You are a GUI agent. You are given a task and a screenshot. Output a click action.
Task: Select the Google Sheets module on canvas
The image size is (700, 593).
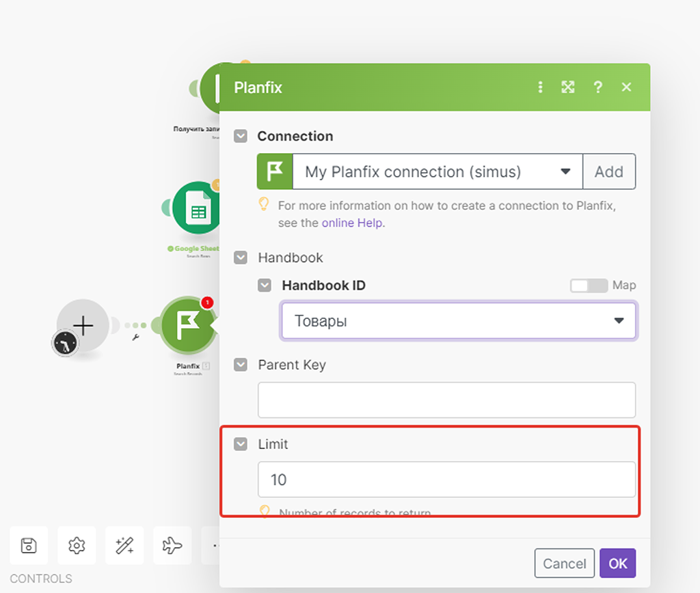point(197,208)
